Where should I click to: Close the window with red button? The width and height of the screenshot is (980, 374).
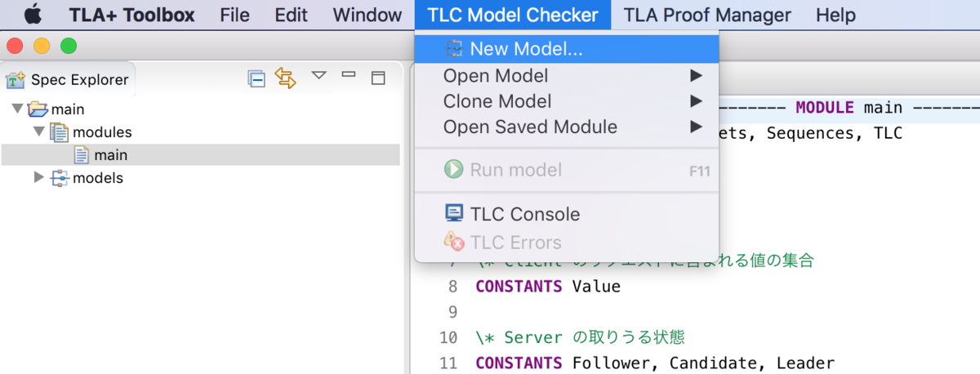(15, 47)
